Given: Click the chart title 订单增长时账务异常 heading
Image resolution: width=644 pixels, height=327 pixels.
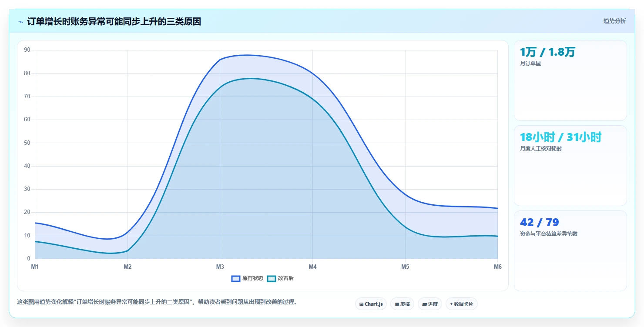Looking at the screenshot, I should coord(114,21).
